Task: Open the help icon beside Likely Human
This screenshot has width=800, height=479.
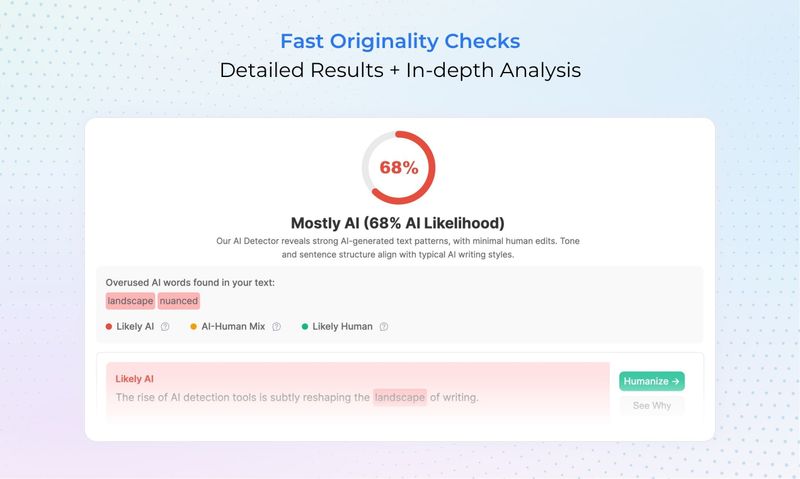Action: coord(383,326)
